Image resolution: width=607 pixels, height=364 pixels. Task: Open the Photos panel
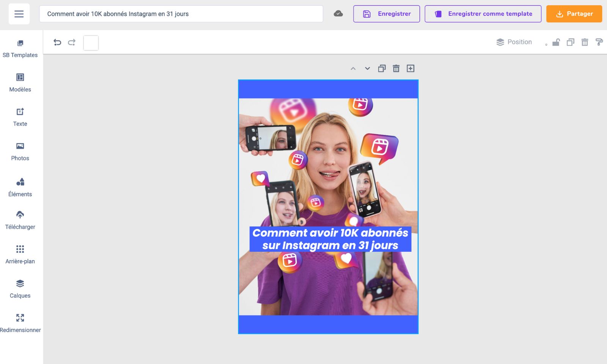pos(20,152)
